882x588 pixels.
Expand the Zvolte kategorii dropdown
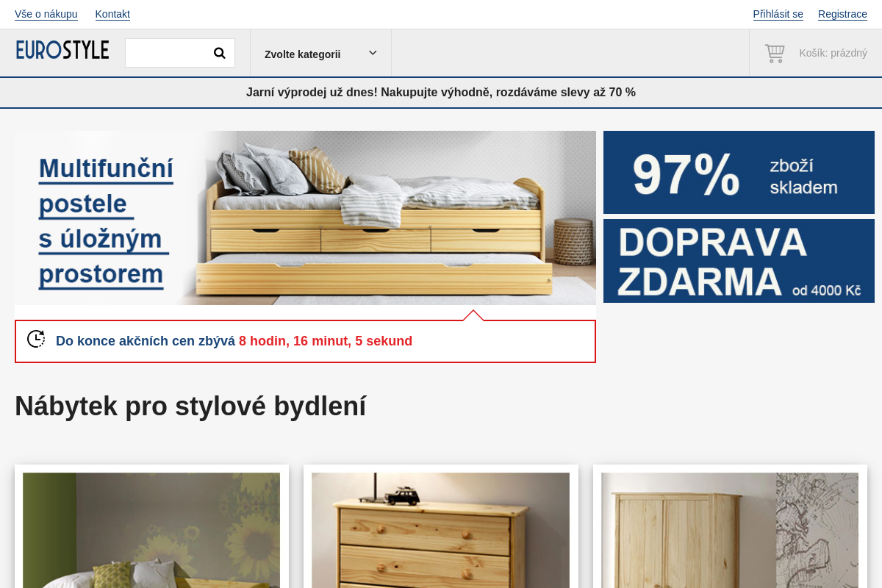point(320,53)
